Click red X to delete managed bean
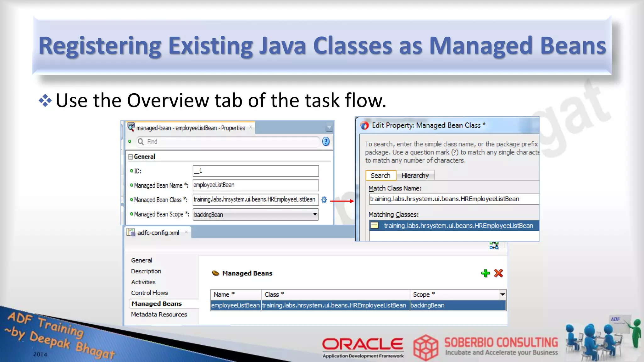Image resolution: width=644 pixels, height=362 pixels. coord(498,273)
